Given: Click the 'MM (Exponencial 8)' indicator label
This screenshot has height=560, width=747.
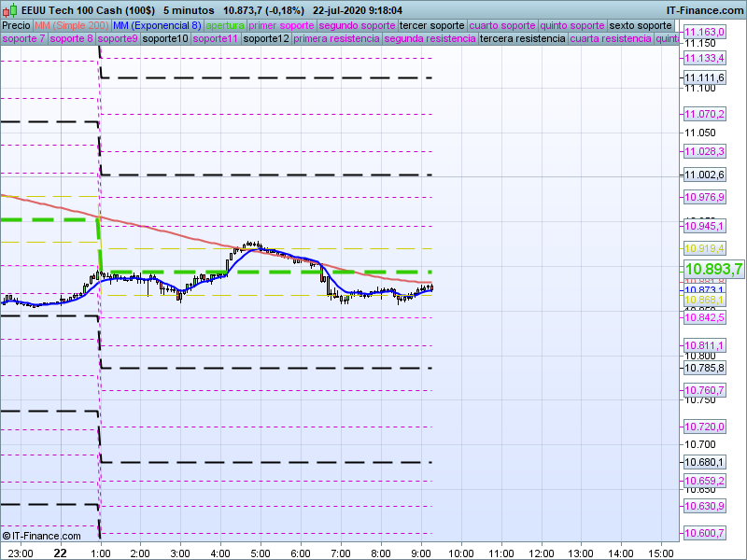Looking at the screenshot, I should 150,25.
